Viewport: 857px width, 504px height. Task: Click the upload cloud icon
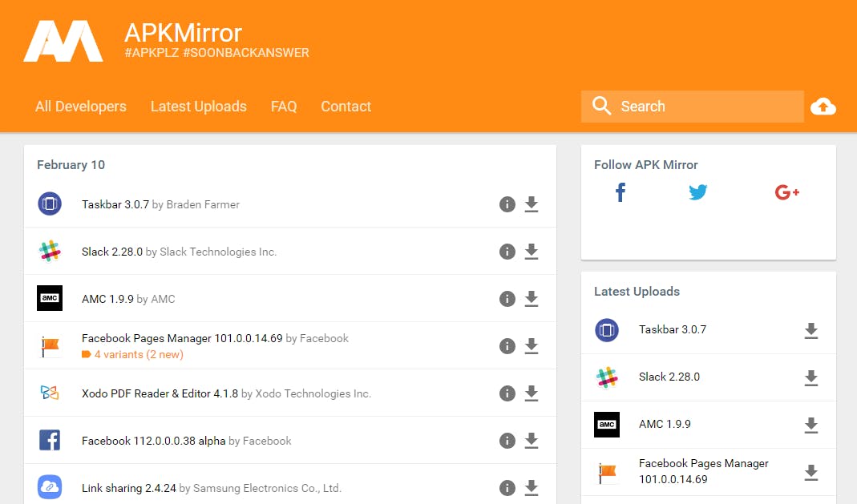[x=823, y=107]
